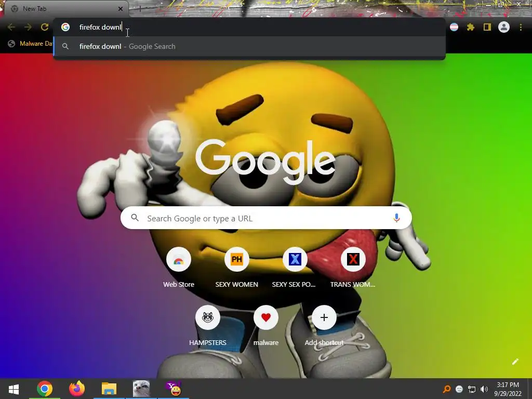Click the browser Forward arrow
Screen dimensions: 532x399
(28, 27)
